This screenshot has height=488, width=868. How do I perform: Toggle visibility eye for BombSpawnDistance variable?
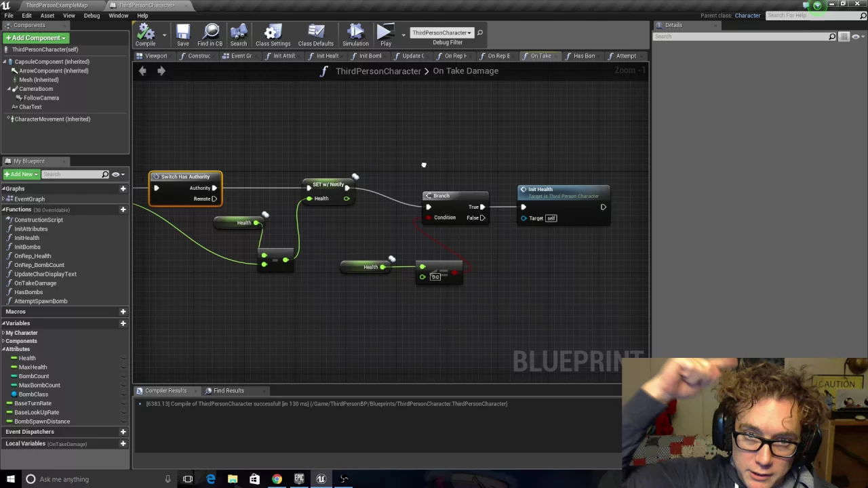[x=123, y=421]
